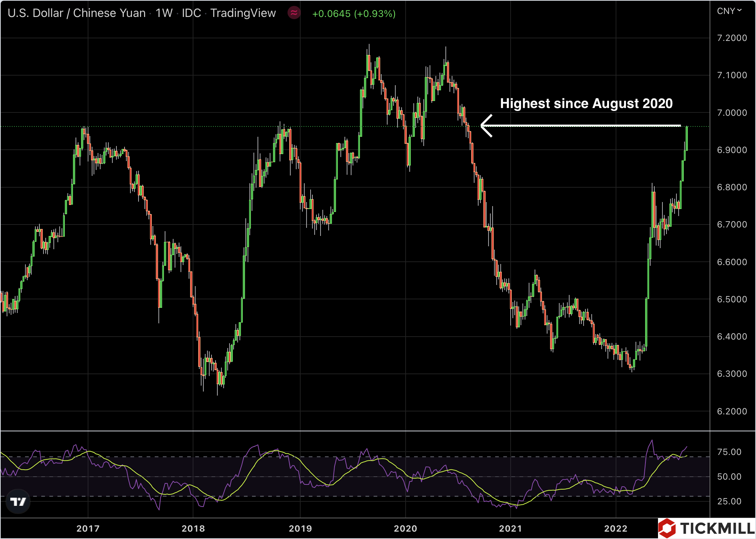Viewport: 756px width, 539px height.
Task: Click the 2020 label on time axis
Action: [x=405, y=528]
